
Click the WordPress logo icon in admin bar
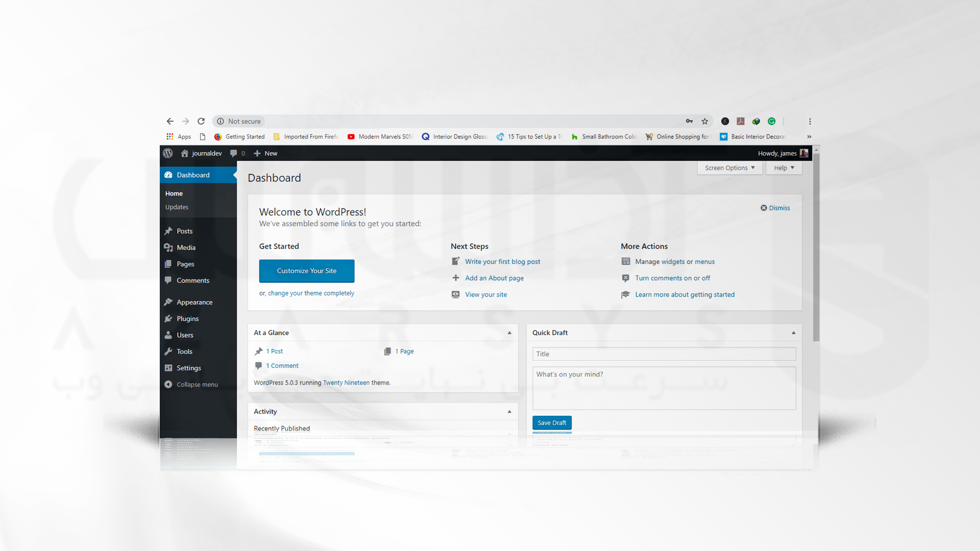(168, 153)
